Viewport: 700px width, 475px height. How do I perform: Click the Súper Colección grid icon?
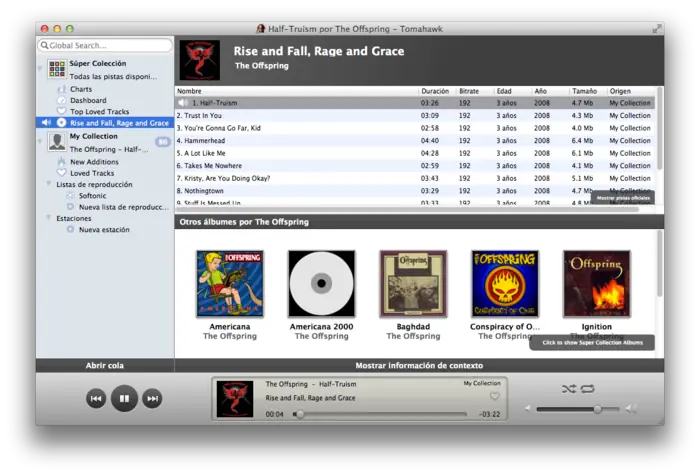click(x=57, y=69)
